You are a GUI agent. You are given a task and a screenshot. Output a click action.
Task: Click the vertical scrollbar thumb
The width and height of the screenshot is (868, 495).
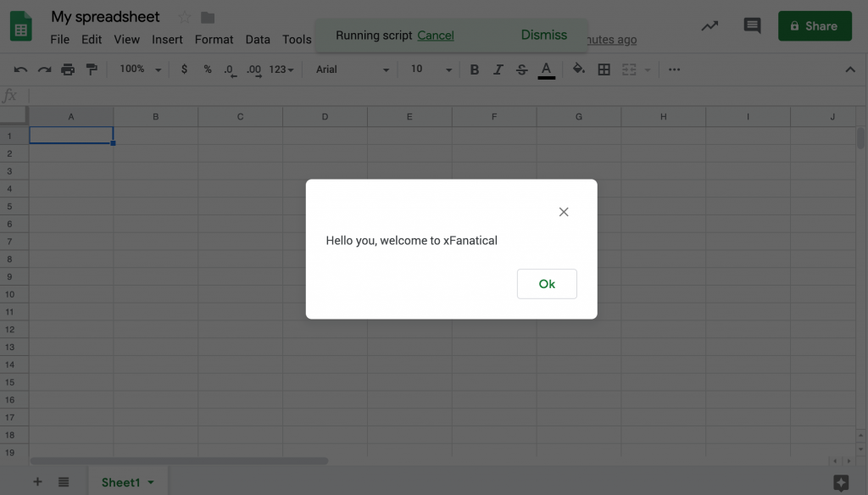(x=860, y=138)
